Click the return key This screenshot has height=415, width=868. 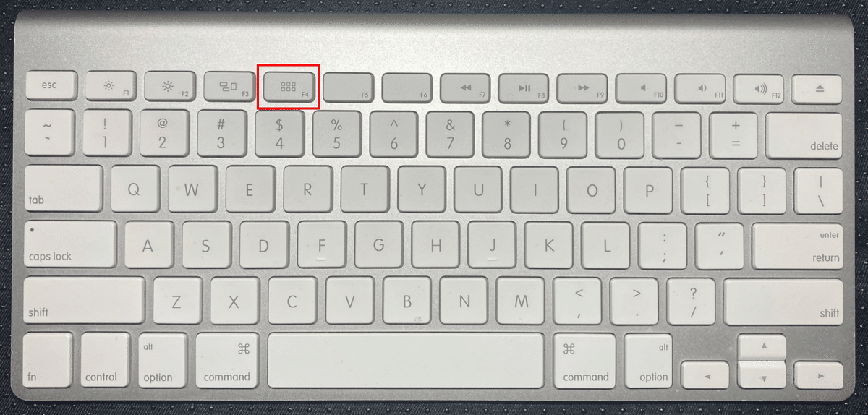pos(798,245)
